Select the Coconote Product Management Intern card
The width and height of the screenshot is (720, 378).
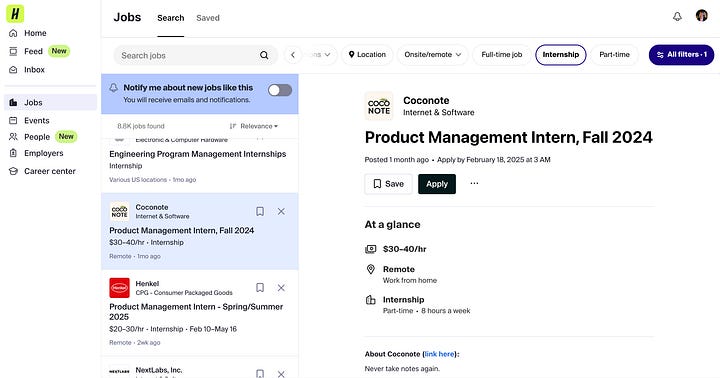click(200, 231)
